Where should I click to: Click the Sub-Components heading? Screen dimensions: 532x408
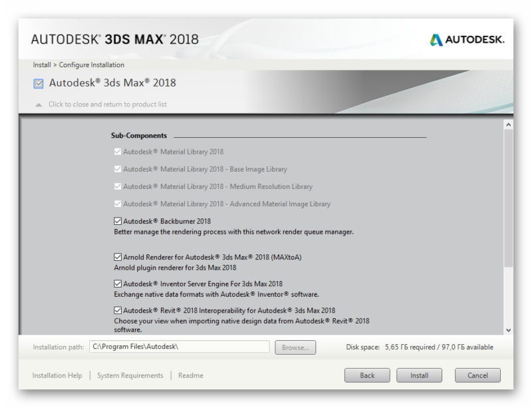pos(139,136)
